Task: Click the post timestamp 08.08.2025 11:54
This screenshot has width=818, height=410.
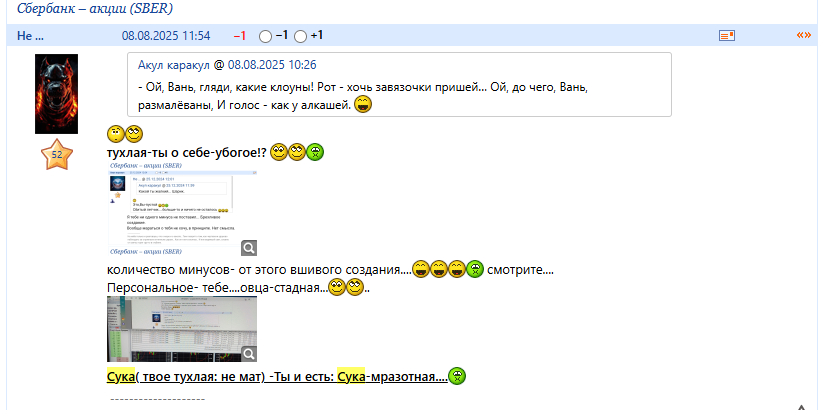Action: [166, 35]
